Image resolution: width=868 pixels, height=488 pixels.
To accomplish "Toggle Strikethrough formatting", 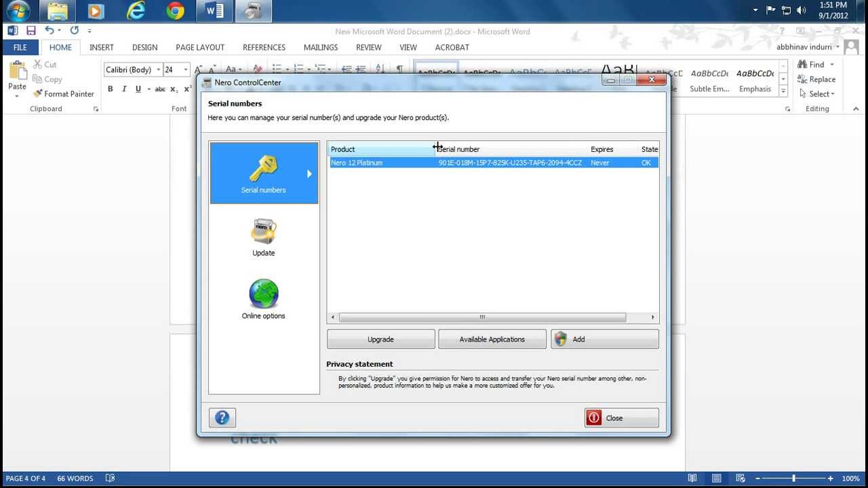I will point(160,89).
